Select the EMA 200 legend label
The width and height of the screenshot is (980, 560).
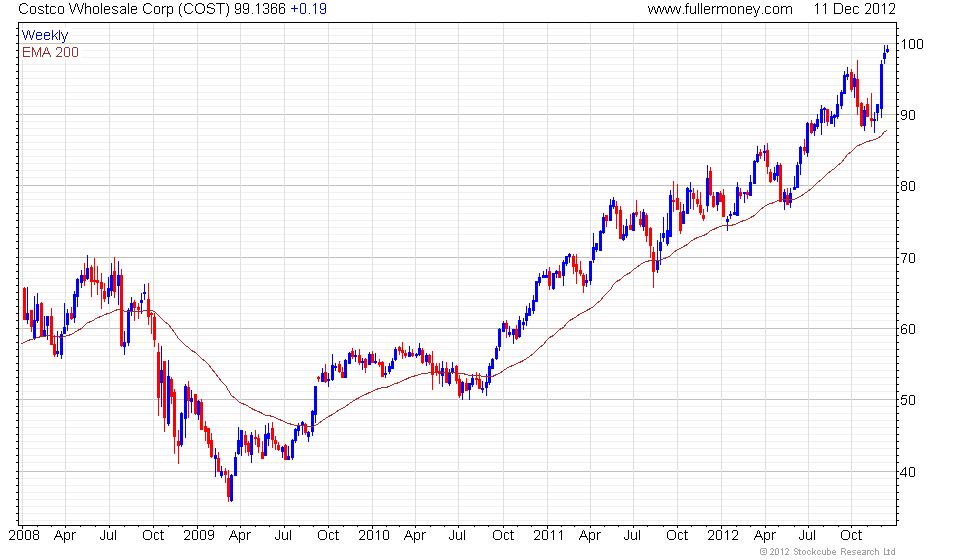pos(50,52)
